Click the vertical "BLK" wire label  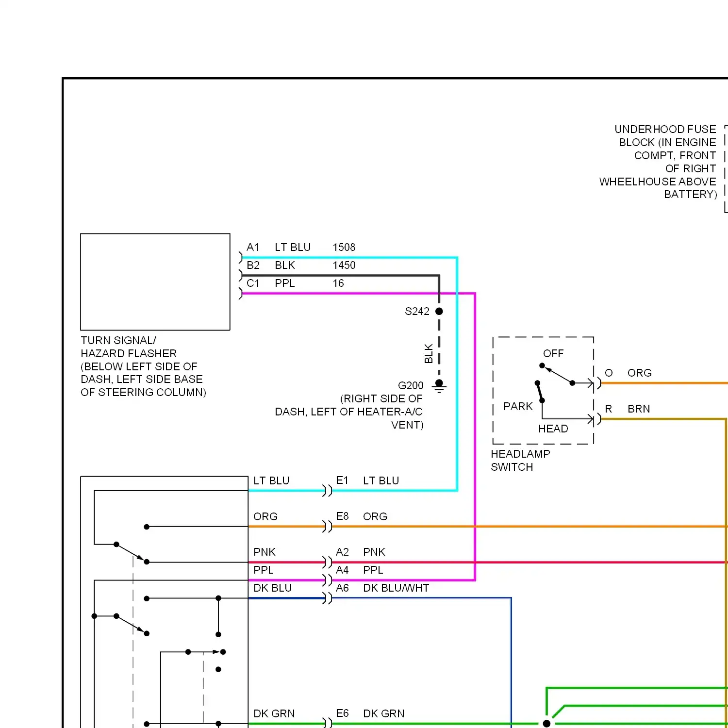pyautogui.click(x=429, y=353)
